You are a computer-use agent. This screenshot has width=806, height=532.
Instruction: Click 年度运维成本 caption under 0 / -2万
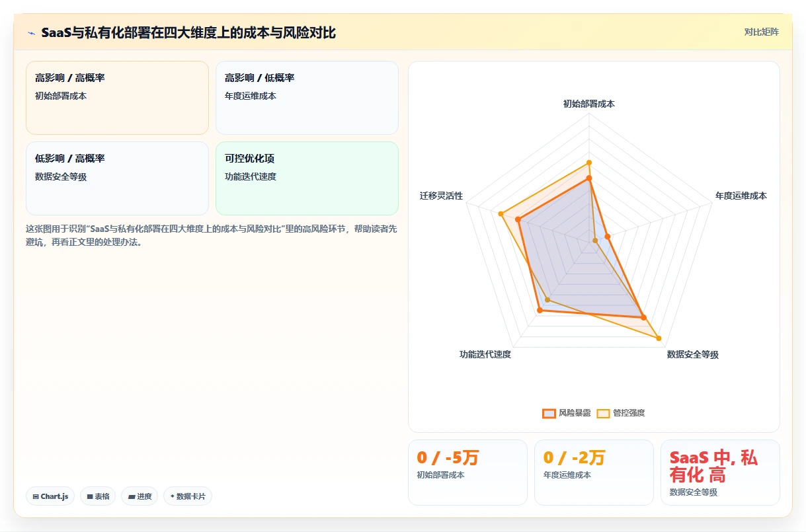point(567,475)
